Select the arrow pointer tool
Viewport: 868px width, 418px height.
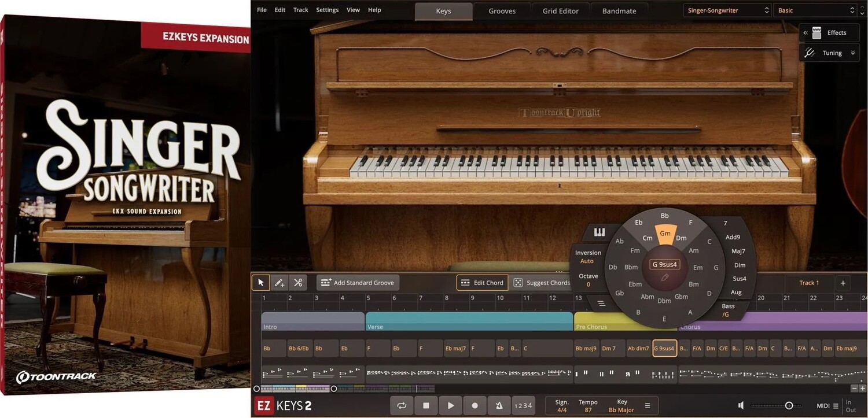pos(260,283)
